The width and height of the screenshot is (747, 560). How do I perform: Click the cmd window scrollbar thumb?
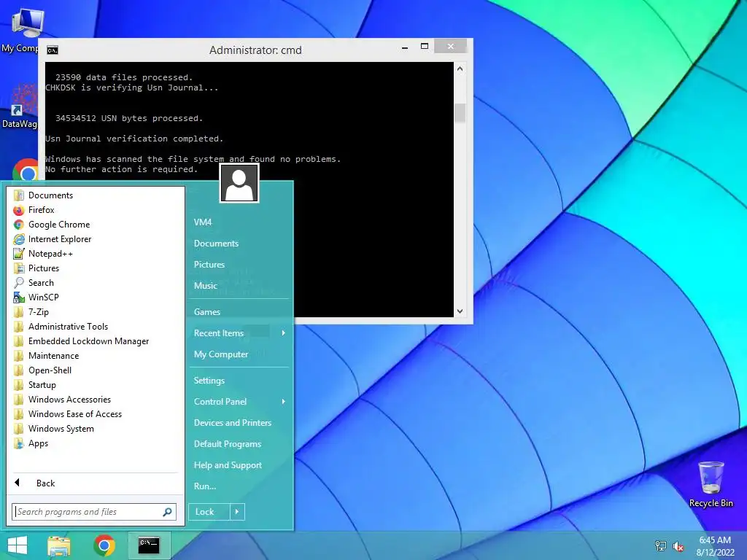[460, 113]
